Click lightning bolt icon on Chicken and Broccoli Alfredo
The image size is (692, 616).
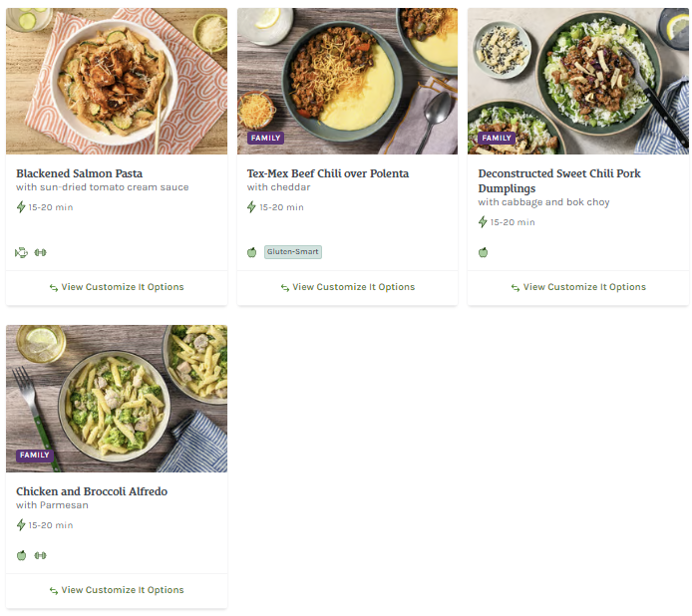[x=21, y=525]
